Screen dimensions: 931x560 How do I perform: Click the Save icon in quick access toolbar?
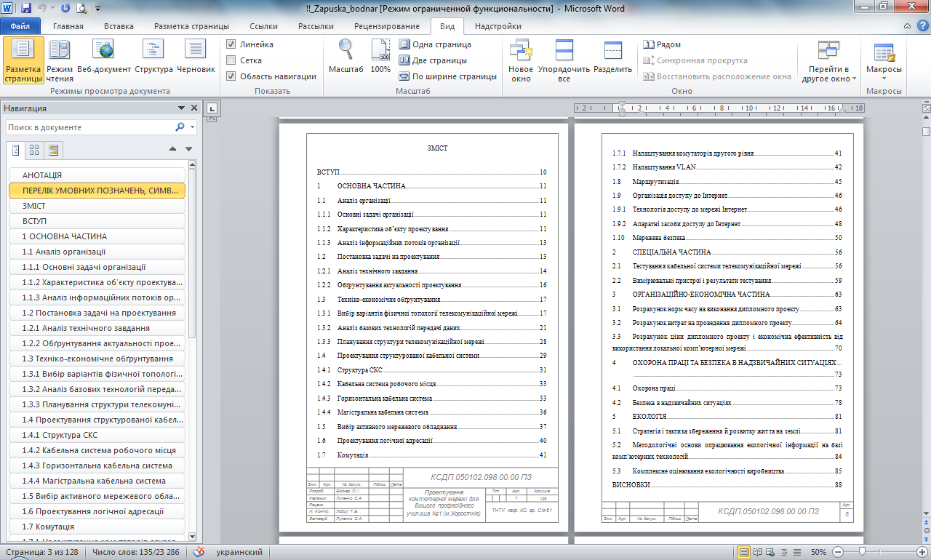point(26,9)
